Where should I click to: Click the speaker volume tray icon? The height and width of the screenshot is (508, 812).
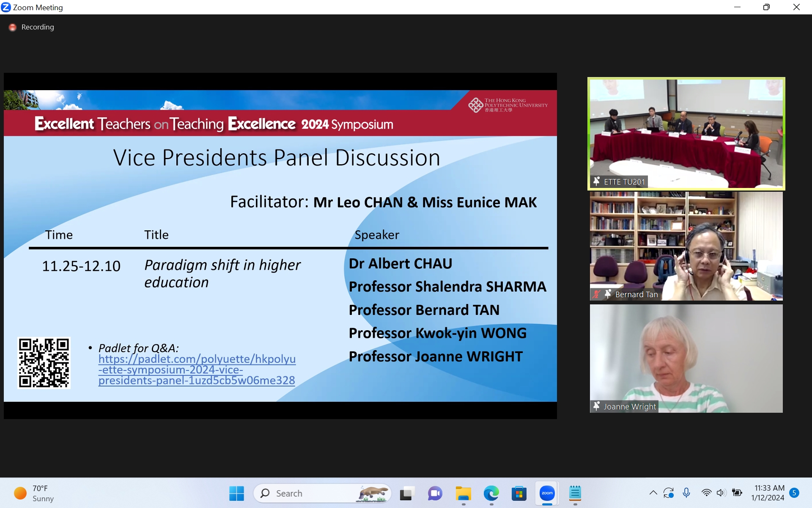721,493
